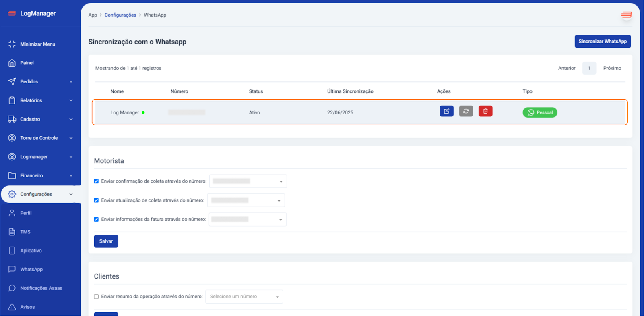
Task: Click the Sincronizar WhatsApp button
Action: (x=603, y=41)
